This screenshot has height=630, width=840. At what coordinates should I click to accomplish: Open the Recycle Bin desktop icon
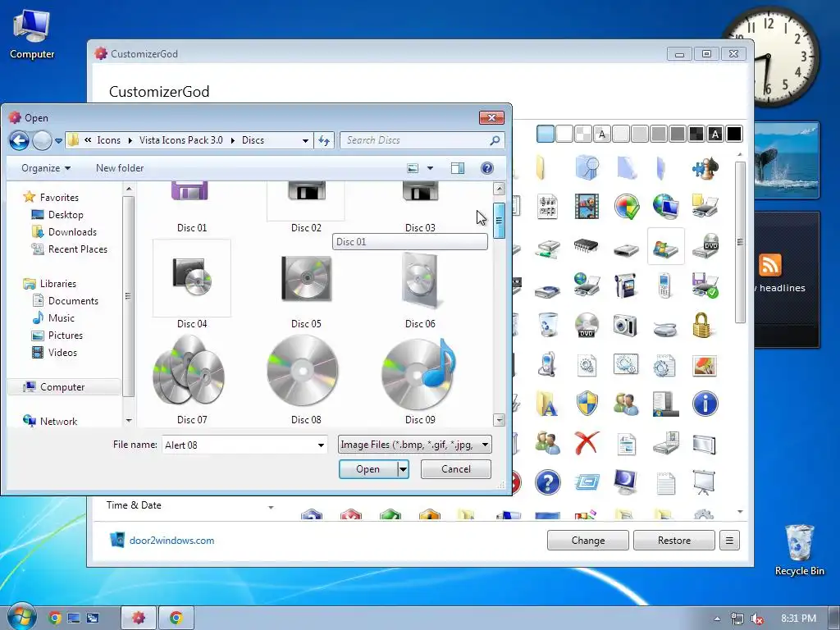(x=799, y=550)
